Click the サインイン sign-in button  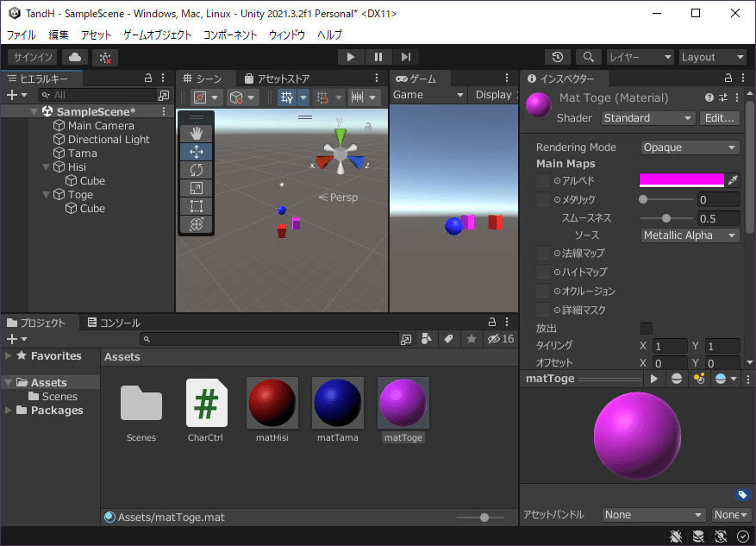coord(33,58)
